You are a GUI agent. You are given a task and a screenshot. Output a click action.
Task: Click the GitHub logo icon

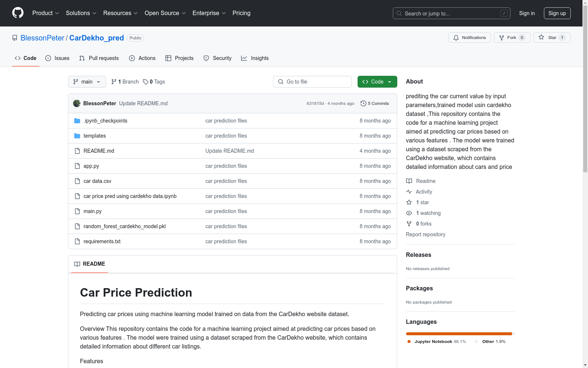click(x=18, y=13)
